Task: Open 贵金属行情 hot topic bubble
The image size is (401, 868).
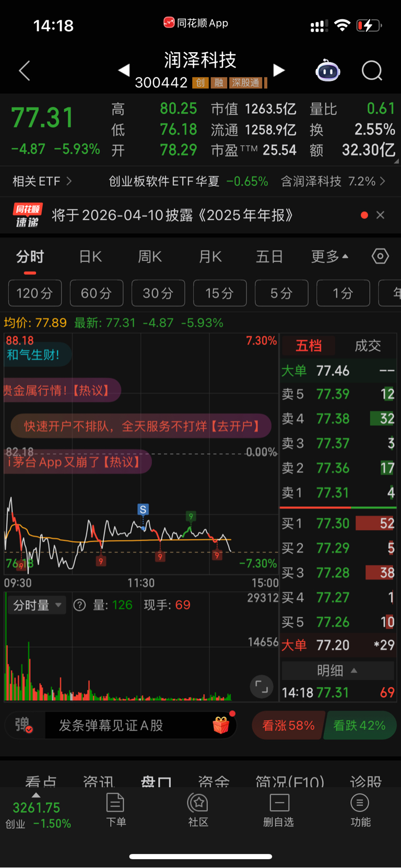Action: pyautogui.click(x=62, y=390)
